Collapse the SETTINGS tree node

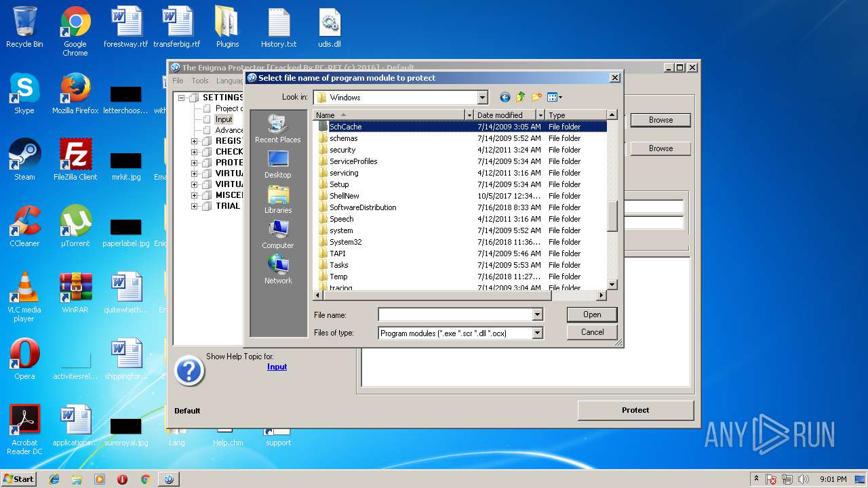tap(182, 98)
